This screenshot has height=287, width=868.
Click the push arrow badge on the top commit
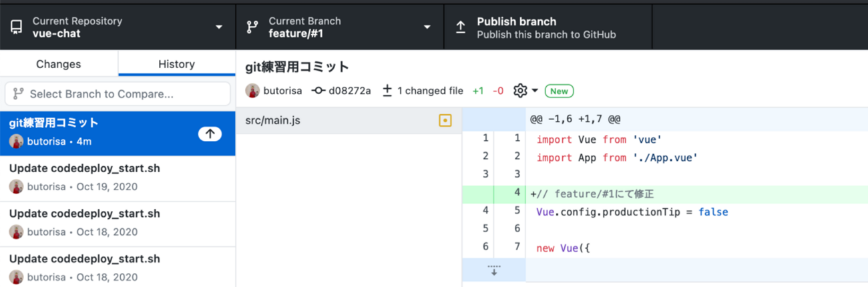point(210,134)
